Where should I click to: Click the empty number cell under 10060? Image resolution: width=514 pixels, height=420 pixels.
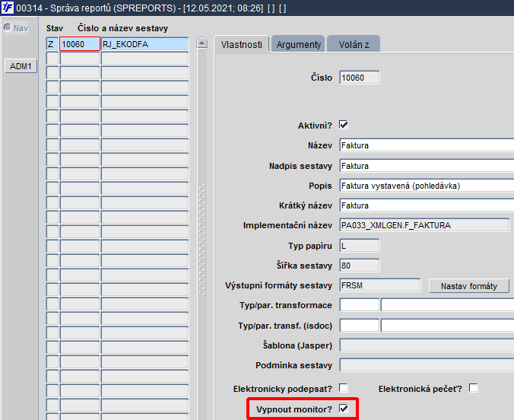click(80, 59)
